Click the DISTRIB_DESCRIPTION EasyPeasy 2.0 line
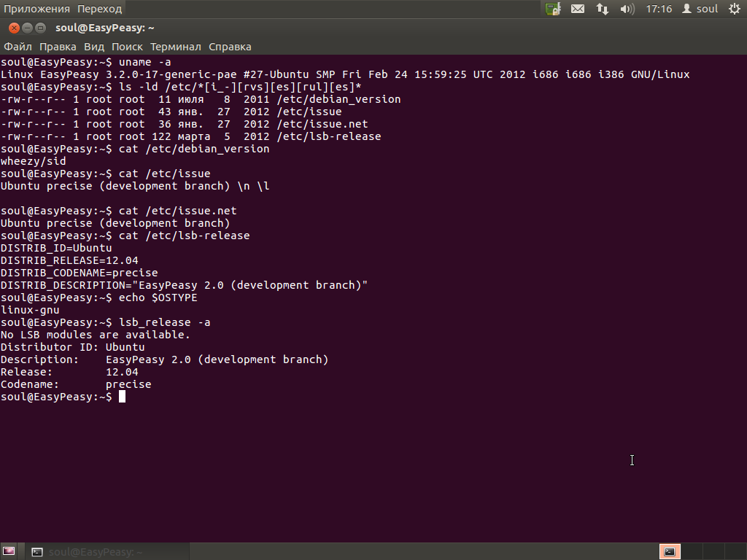The width and height of the screenshot is (747, 560). [184, 285]
